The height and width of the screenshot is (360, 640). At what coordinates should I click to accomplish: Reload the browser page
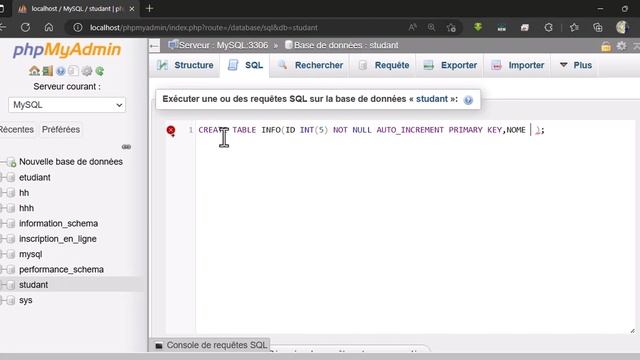(25, 27)
